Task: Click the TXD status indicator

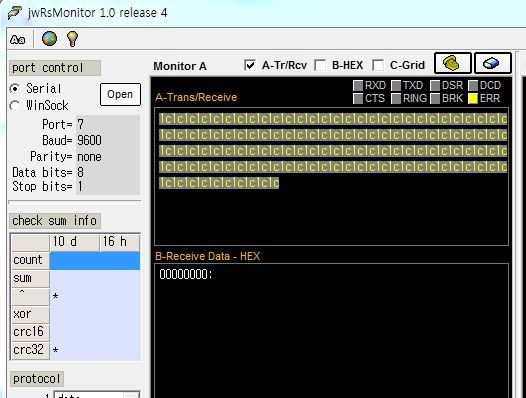Action: pyautogui.click(x=396, y=86)
